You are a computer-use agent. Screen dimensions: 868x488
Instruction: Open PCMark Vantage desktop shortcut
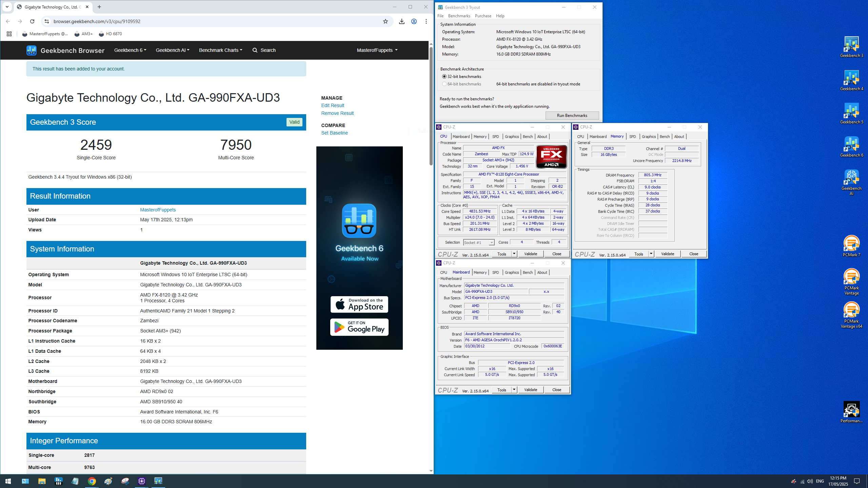pyautogui.click(x=851, y=282)
